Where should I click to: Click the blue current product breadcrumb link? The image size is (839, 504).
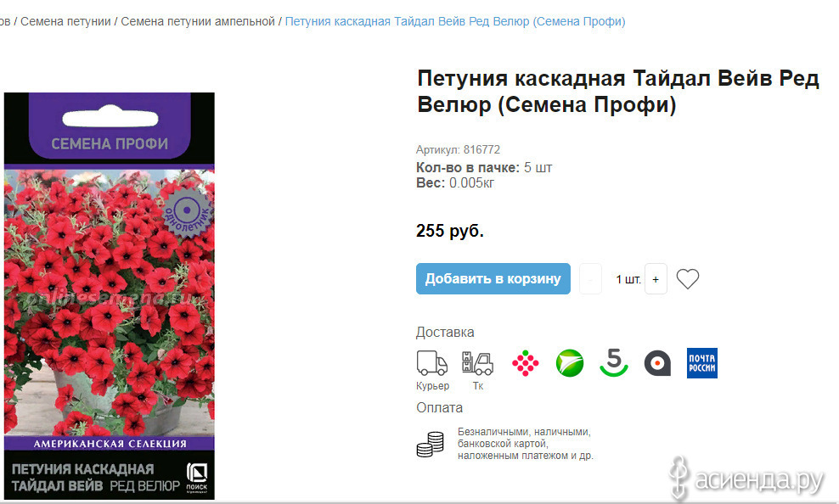[455, 21]
